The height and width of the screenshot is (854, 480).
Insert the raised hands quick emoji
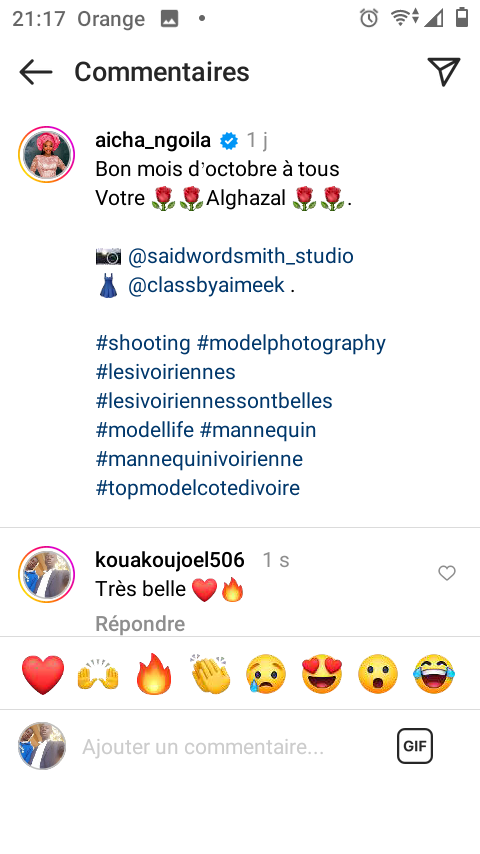click(98, 674)
